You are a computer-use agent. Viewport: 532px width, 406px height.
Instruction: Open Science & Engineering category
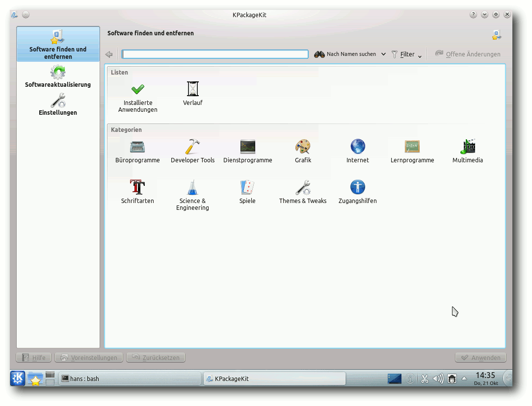tap(192, 188)
